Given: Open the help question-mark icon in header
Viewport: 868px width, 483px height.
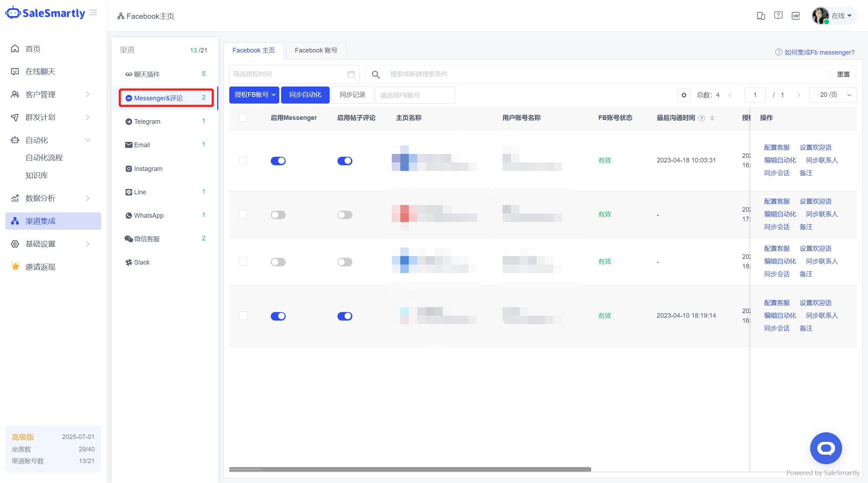Looking at the screenshot, I should click(778, 16).
